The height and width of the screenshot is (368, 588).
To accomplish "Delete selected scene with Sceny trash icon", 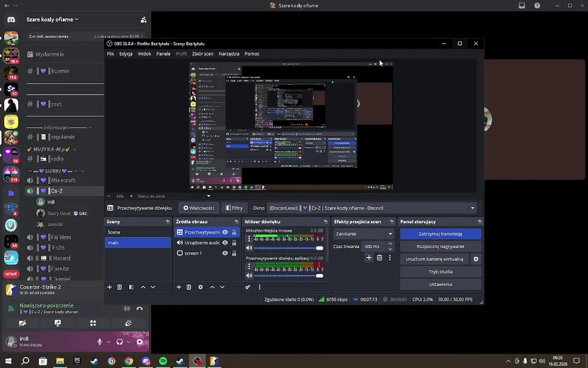I will 119,287.
